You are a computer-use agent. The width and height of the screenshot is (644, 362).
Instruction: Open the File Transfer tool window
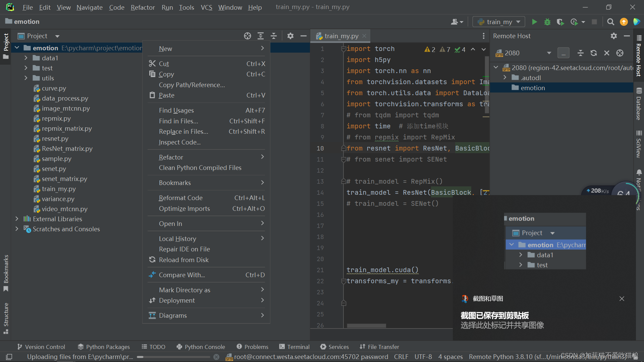[379, 347]
